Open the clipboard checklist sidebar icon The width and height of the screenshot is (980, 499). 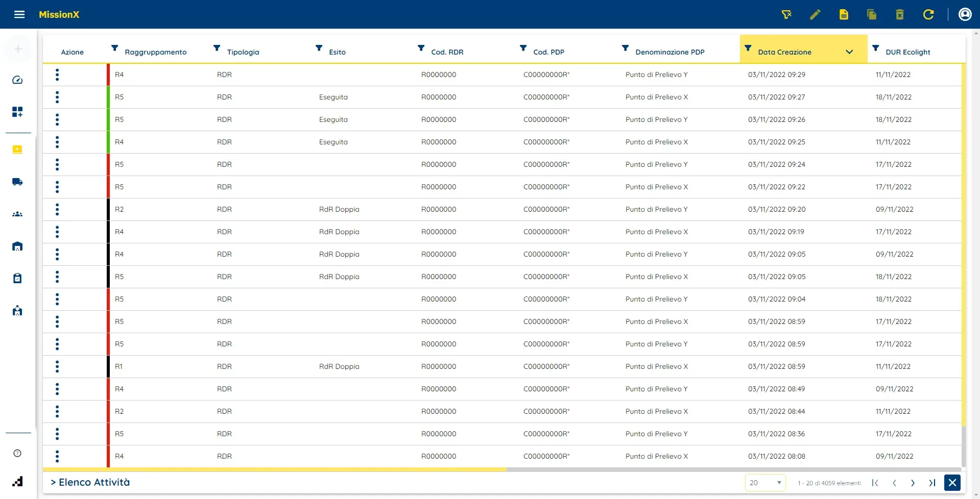[17, 278]
